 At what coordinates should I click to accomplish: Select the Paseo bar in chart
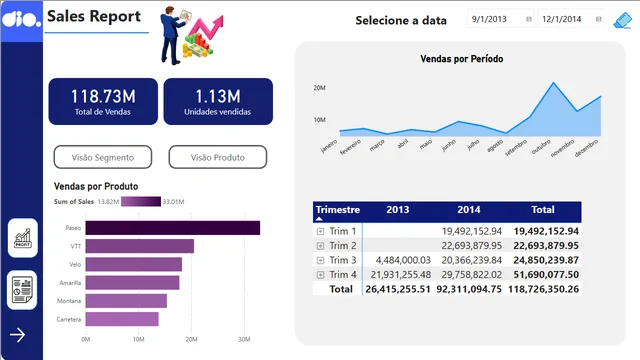coord(173,228)
